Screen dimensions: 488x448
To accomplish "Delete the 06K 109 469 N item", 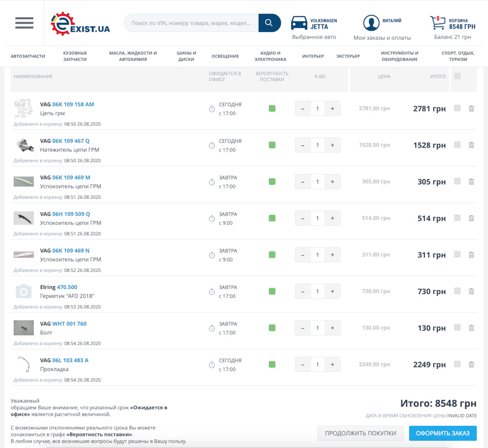I will click(471, 255).
